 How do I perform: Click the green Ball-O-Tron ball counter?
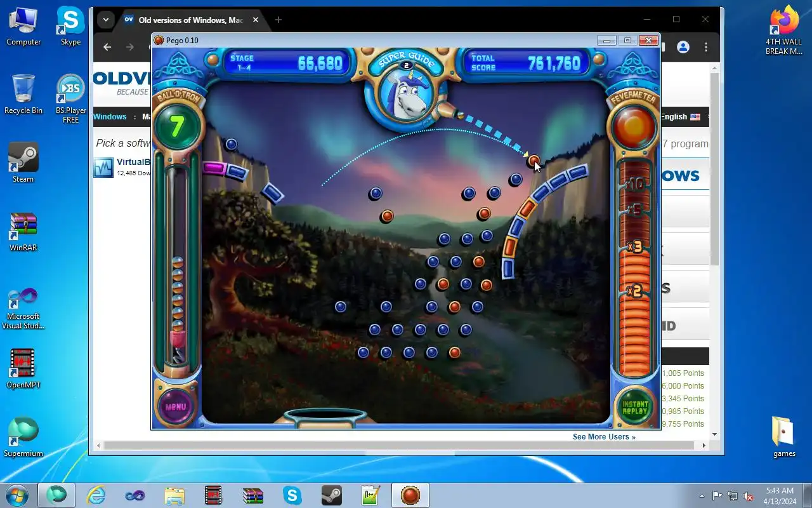click(x=176, y=127)
